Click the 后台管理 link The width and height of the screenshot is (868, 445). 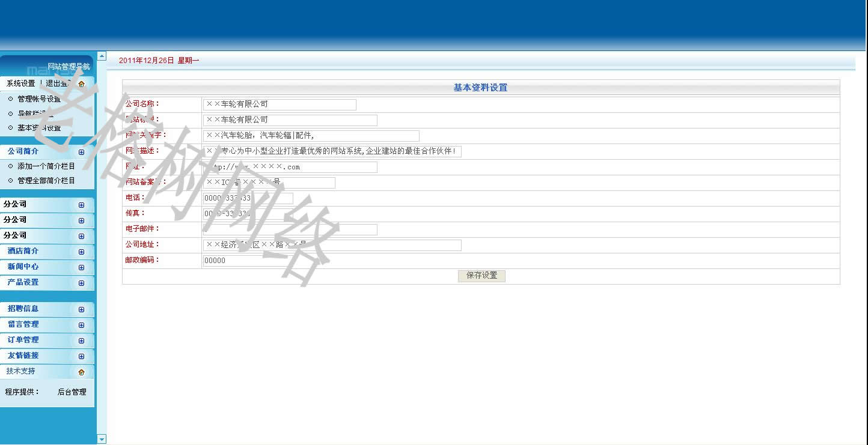point(72,392)
